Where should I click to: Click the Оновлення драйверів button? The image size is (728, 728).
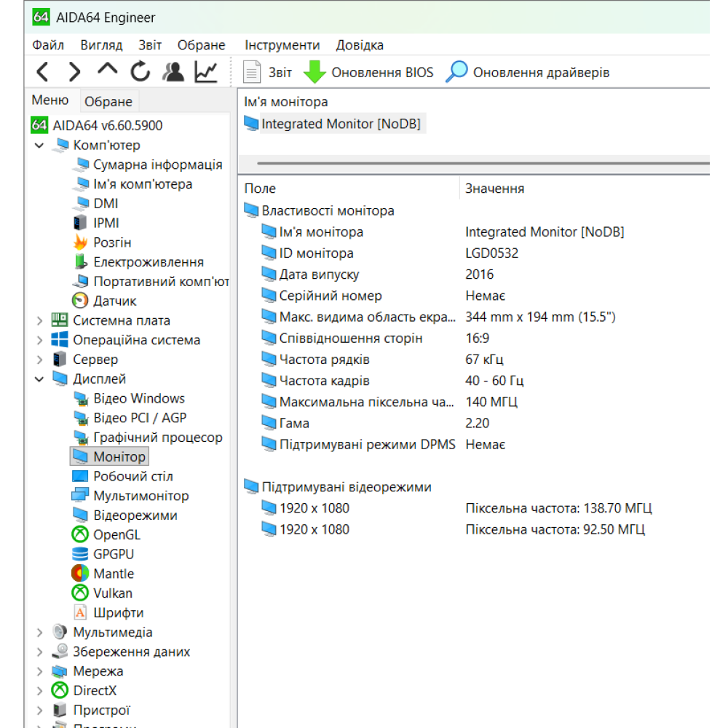coord(542,72)
